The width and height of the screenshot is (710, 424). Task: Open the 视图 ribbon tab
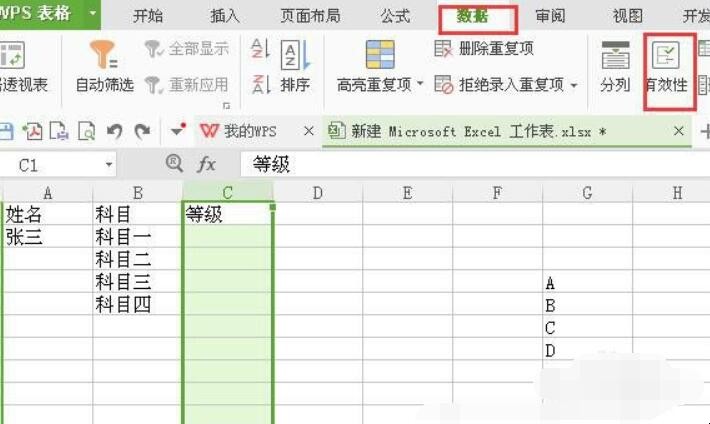click(x=628, y=16)
